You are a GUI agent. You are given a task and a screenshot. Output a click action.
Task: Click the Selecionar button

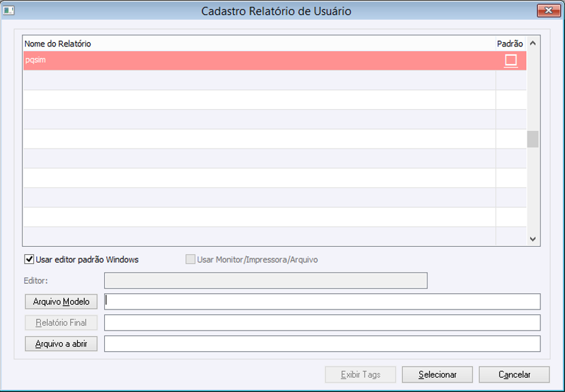pos(437,374)
